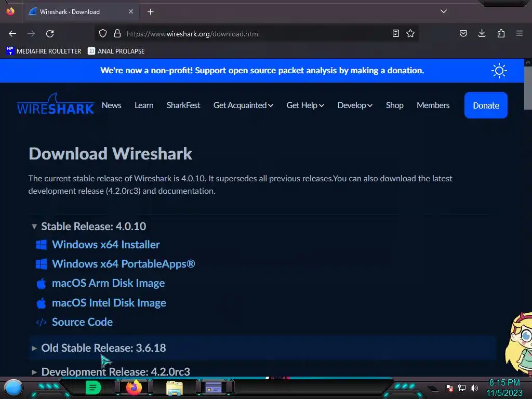This screenshot has width=532, height=399.
Task: Click the Windows icon beside PortableApps
Action: coord(42,264)
